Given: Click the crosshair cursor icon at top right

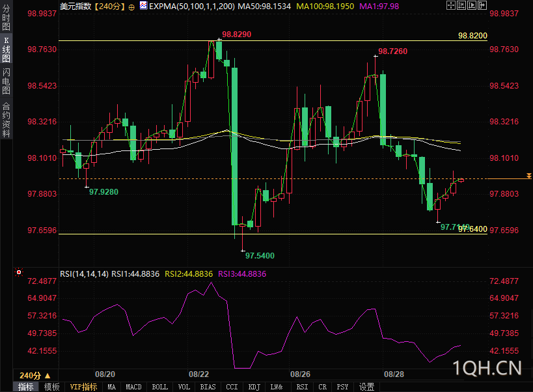Looking at the screenshot, I should tap(451, 5).
